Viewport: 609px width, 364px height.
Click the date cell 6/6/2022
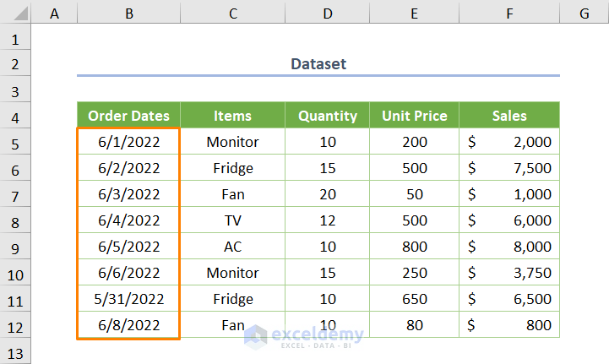point(129,272)
